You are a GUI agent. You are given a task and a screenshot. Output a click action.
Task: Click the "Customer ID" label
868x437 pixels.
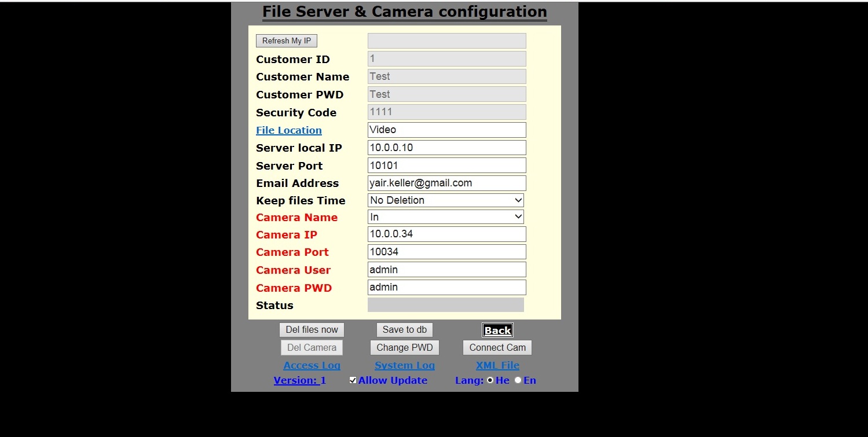coord(293,60)
